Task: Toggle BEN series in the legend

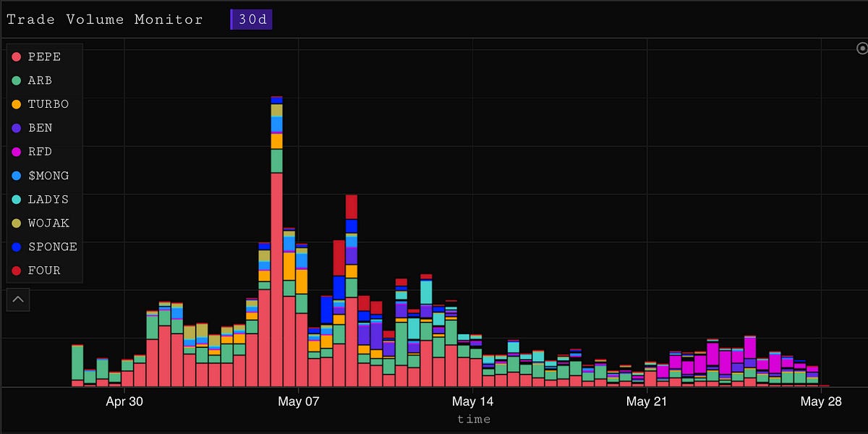Action: point(40,128)
